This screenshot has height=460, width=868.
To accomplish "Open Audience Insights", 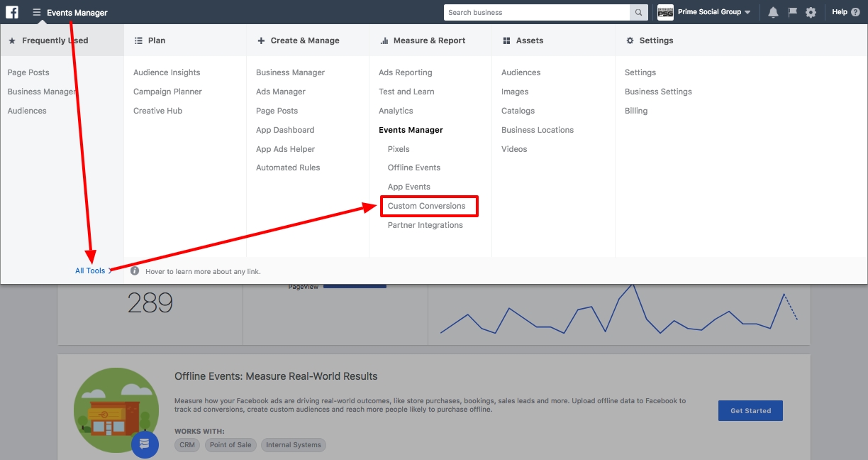I will (x=167, y=72).
